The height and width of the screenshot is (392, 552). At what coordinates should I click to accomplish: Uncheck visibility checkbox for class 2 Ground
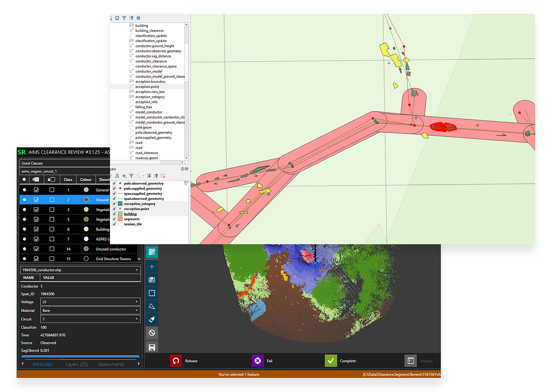pyautogui.click(x=36, y=200)
